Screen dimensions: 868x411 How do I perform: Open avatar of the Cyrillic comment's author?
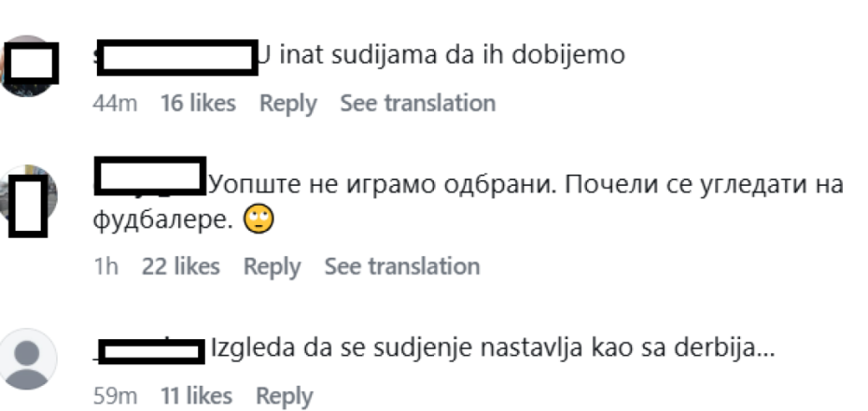(x=31, y=198)
